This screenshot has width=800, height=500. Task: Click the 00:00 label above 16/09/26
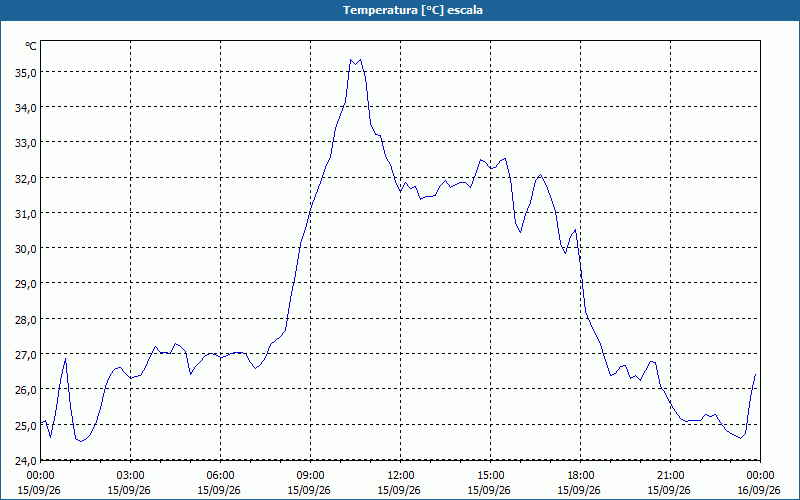pos(760,476)
